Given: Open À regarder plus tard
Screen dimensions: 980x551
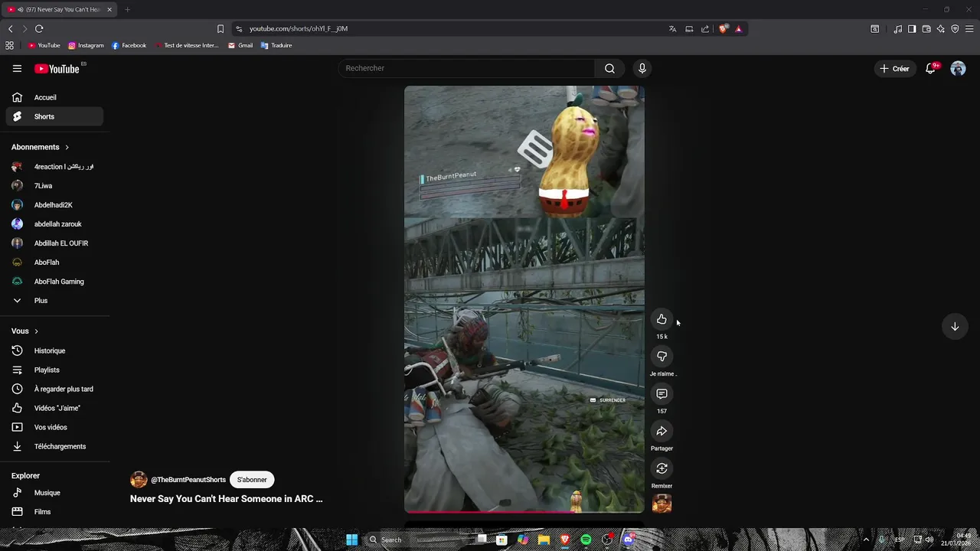Looking at the screenshot, I should tap(54, 389).
